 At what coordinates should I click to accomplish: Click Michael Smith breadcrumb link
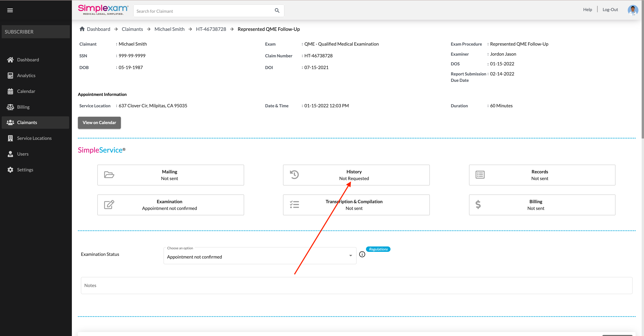point(169,29)
